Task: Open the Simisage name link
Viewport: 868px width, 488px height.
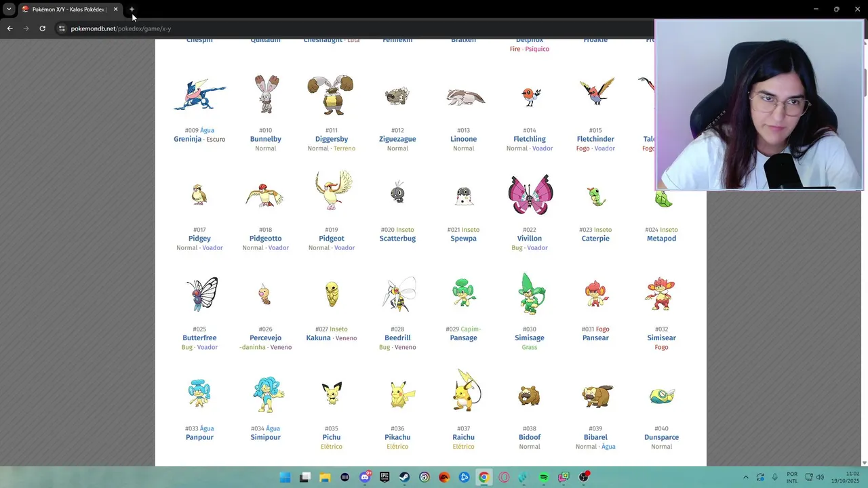Action: [x=529, y=338]
